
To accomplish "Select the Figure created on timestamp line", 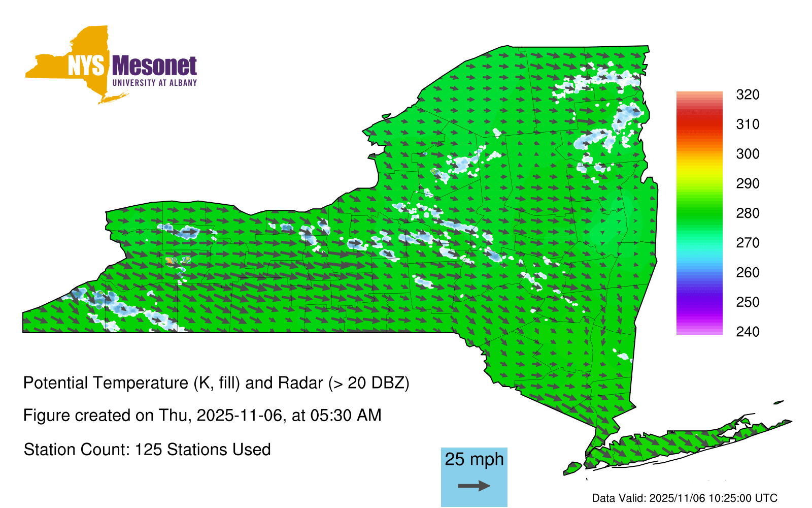I will coord(202,416).
